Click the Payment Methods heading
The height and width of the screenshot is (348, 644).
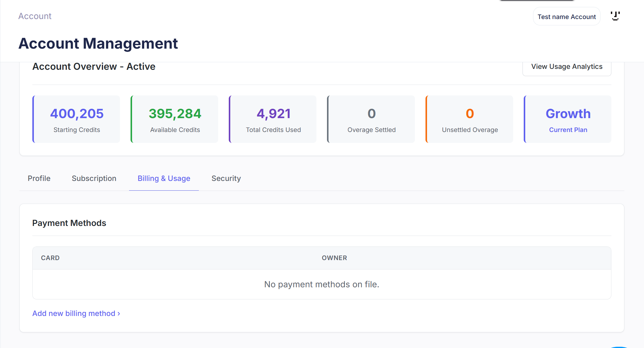click(69, 223)
